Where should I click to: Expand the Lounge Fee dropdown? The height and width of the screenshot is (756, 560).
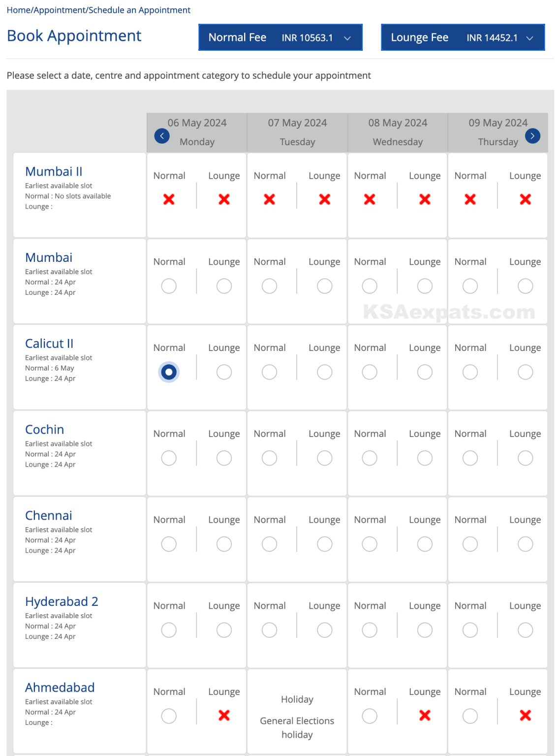pos(463,37)
